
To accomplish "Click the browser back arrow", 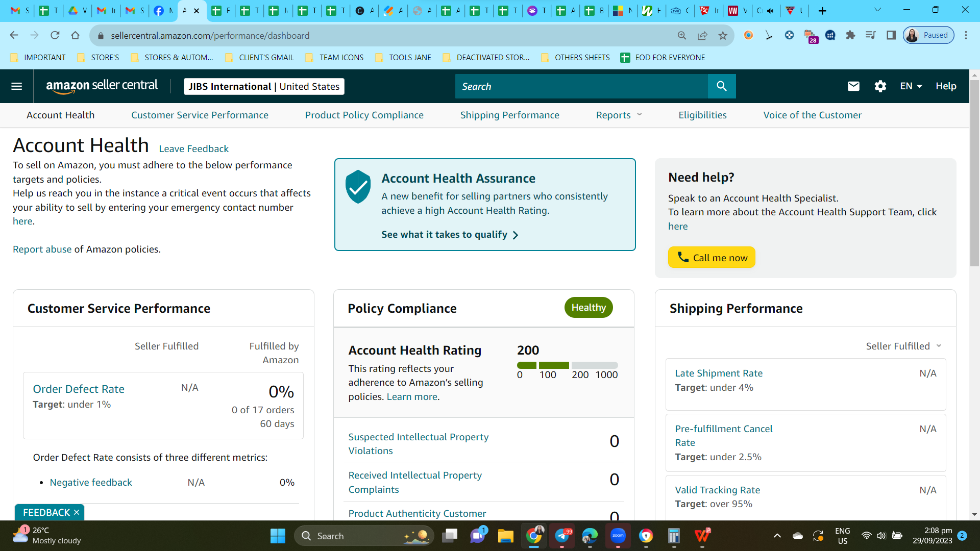I will (x=14, y=35).
